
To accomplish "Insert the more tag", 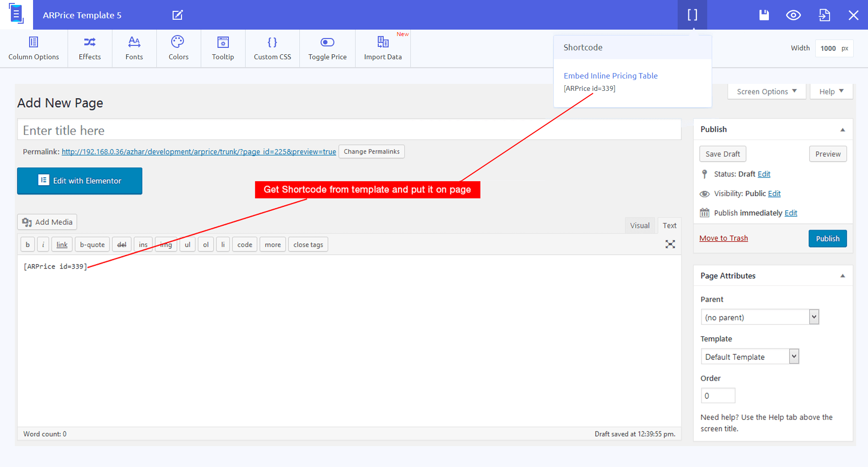I will point(273,244).
